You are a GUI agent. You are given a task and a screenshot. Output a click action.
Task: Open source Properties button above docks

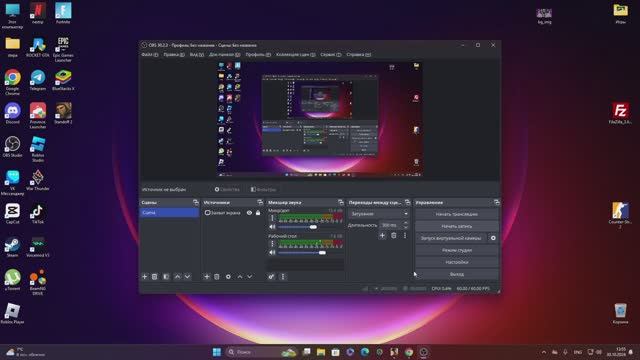click(x=227, y=189)
